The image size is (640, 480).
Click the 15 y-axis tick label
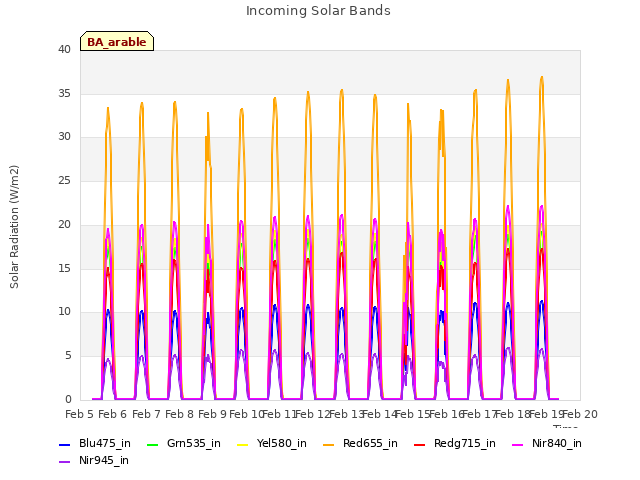click(64, 268)
